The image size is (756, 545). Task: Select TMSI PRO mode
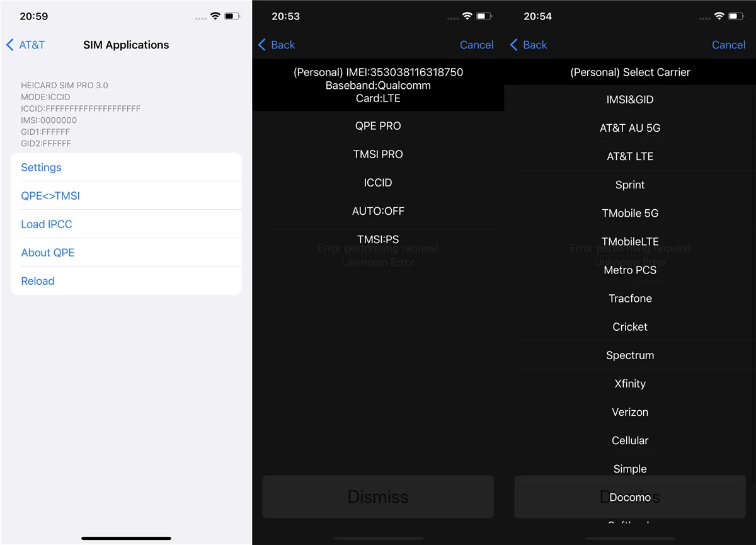(x=378, y=154)
